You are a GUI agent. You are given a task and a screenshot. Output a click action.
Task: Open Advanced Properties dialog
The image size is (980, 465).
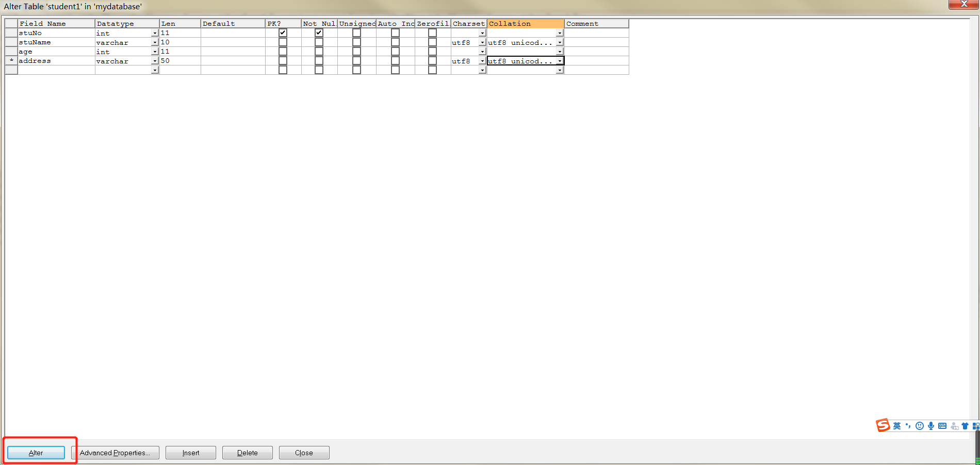coord(115,452)
